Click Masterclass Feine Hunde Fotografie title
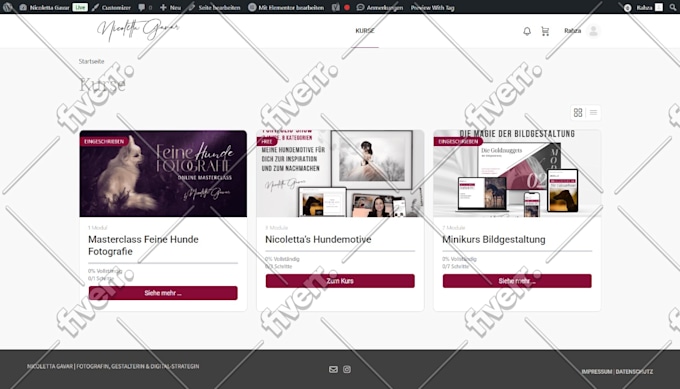Image resolution: width=680 pixels, height=389 pixels. click(x=143, y=245)
